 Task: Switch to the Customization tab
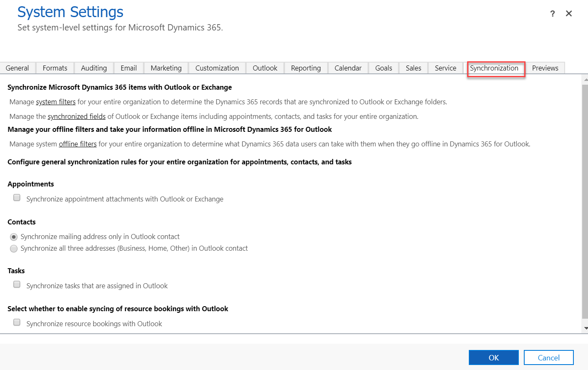pos(217,68)
